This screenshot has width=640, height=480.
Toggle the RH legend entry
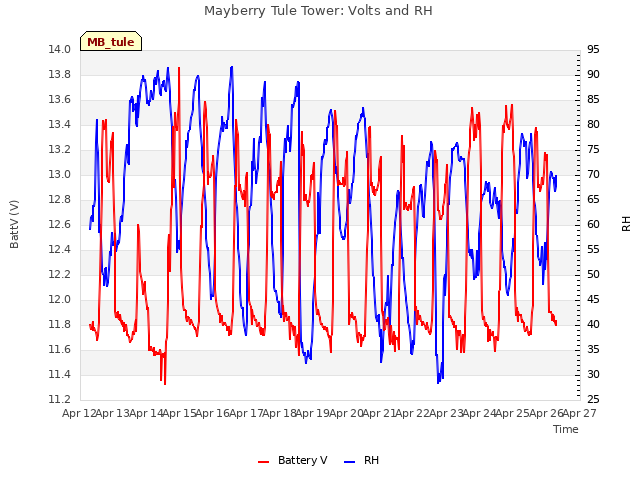point(362,460)
